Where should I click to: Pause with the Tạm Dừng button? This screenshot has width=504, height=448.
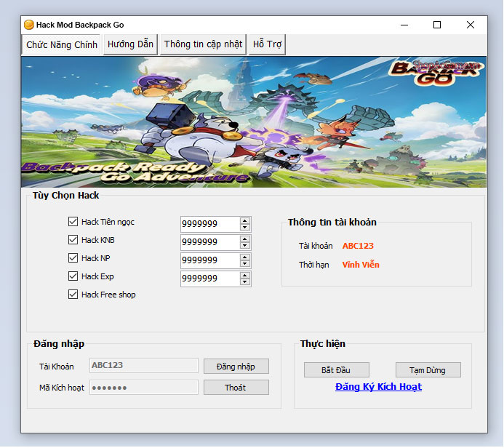click(x=428, y=370)
